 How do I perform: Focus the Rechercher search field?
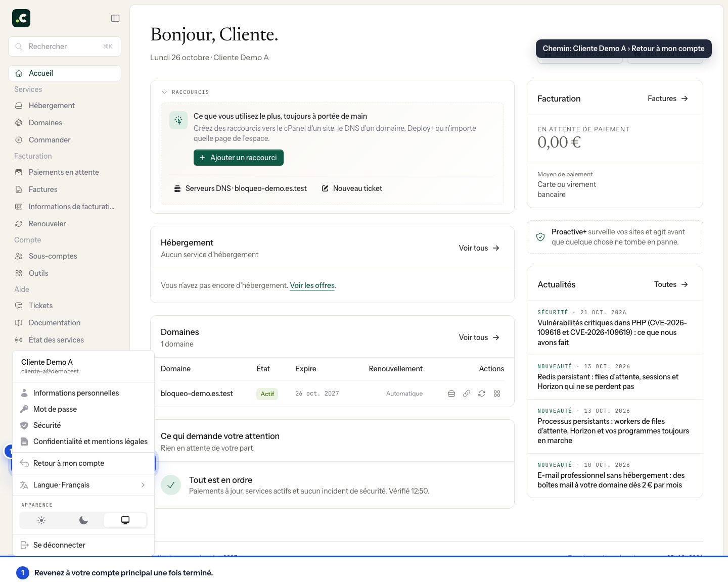[65, 46]
